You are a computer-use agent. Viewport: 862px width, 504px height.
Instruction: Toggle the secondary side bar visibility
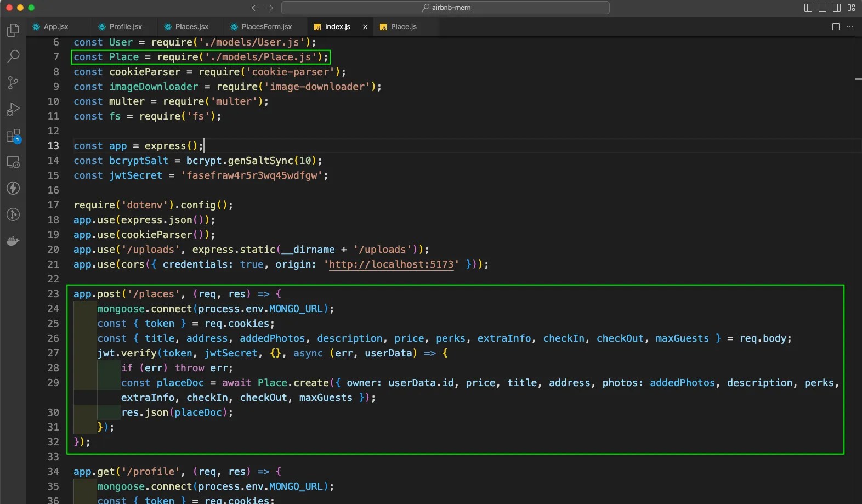tap(837, 8)
